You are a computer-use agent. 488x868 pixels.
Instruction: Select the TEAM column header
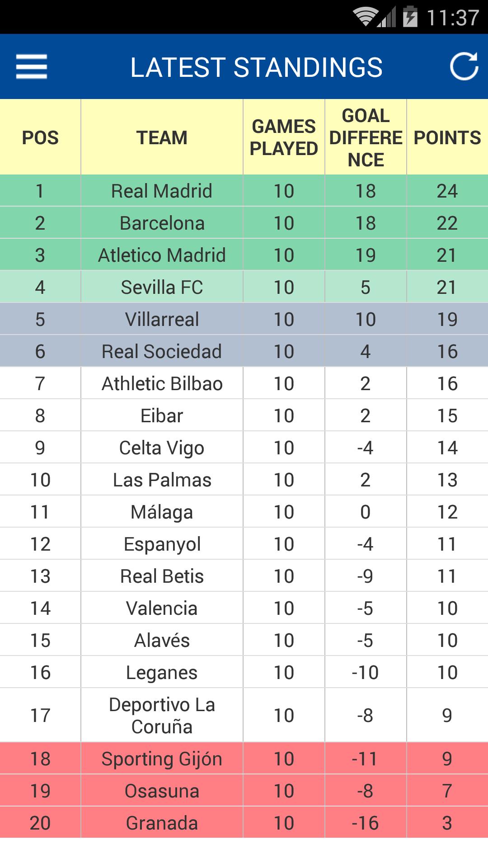(162, 137)
